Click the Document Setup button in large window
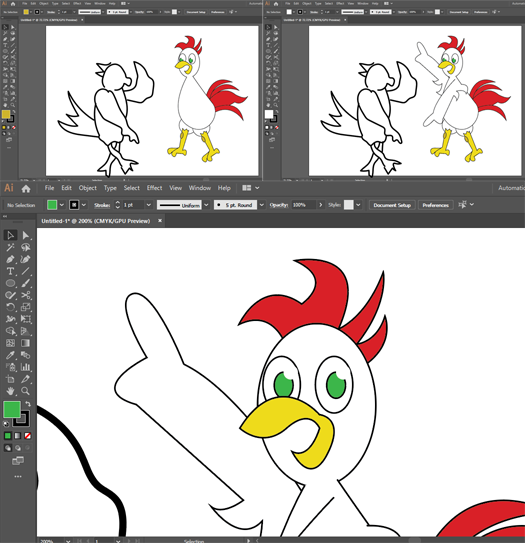The height and width of the screenshot is (543, 525). coord(392,205)
